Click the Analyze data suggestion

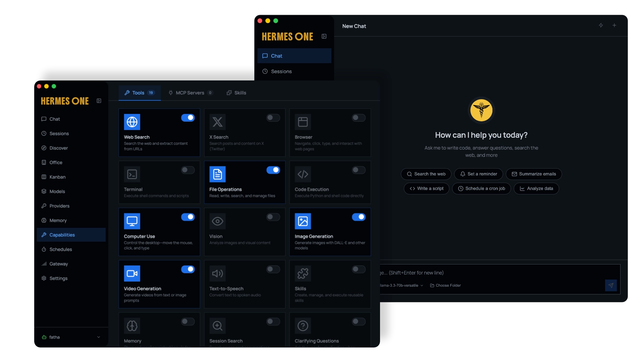536,188
